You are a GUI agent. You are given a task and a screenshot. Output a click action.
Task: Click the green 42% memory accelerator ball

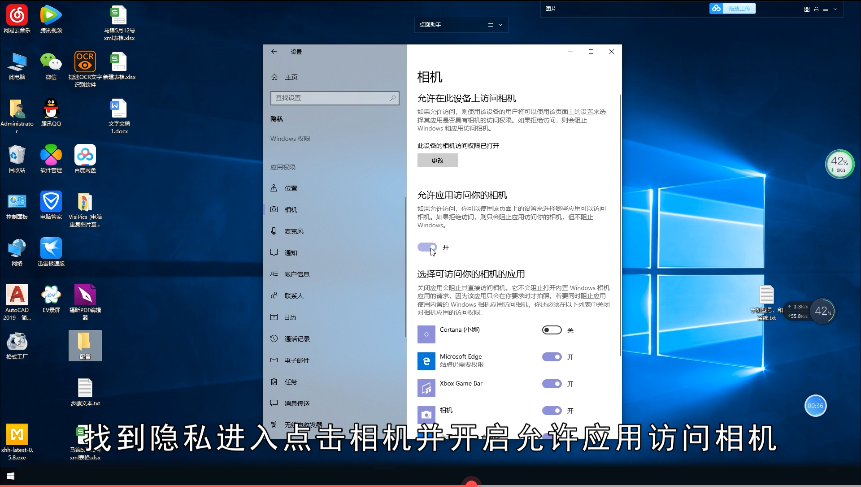click(x=839, y=164)
